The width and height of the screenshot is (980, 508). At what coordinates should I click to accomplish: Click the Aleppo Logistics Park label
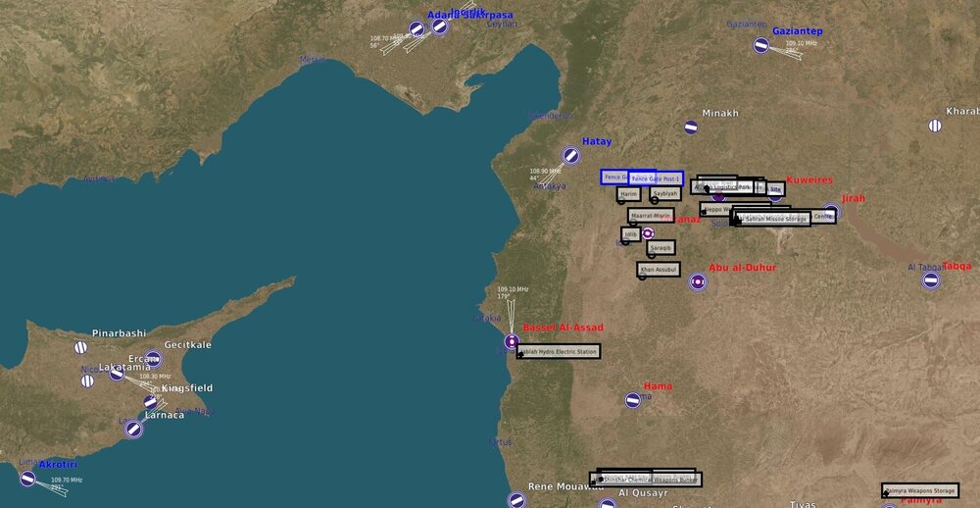[x=722, y=187]
